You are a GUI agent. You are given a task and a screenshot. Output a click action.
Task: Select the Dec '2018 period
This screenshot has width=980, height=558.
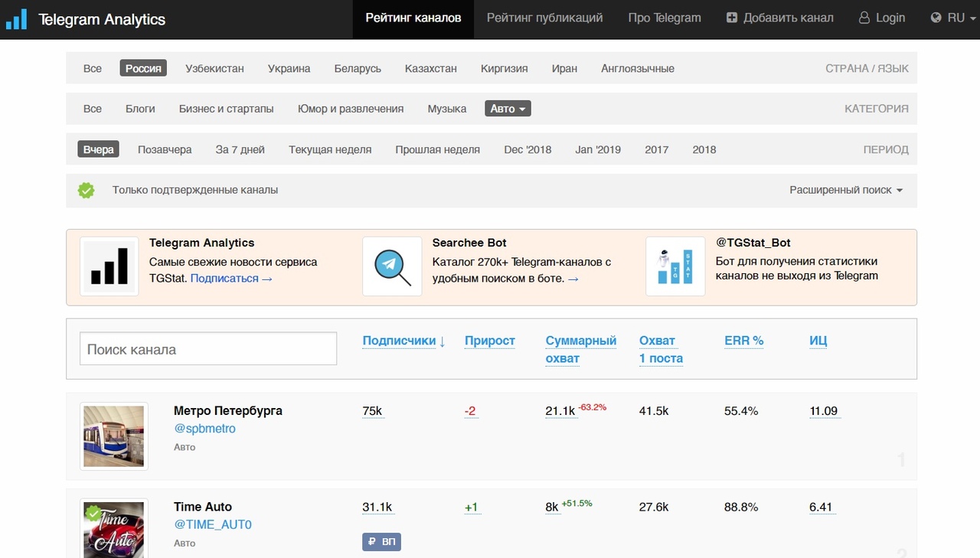coord(528,149)
